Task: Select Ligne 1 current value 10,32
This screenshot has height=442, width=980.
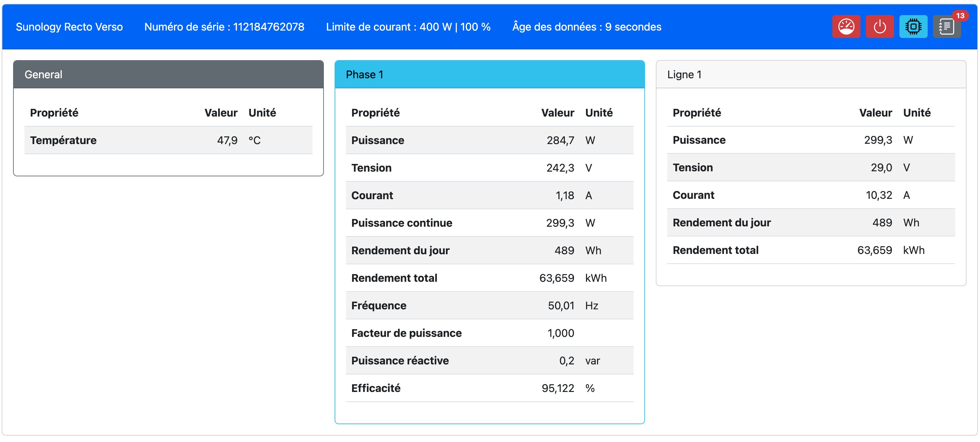Action: [879, 195]
